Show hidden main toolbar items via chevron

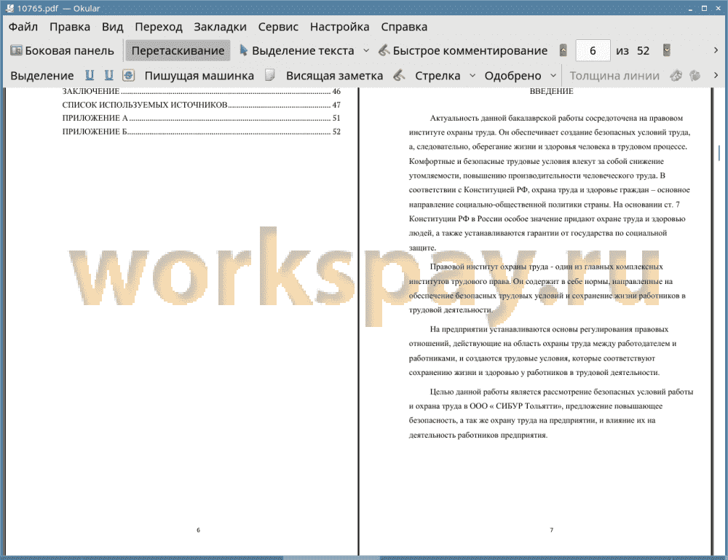point(716,50)
